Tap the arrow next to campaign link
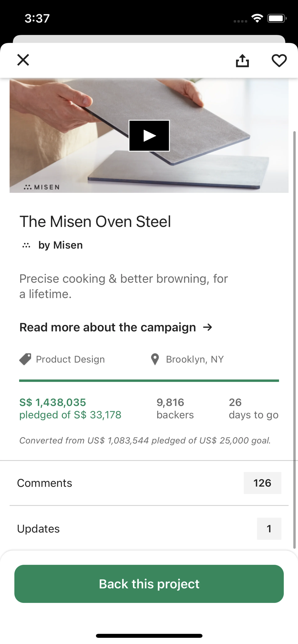The image size is (298, 644). point(208,327)
